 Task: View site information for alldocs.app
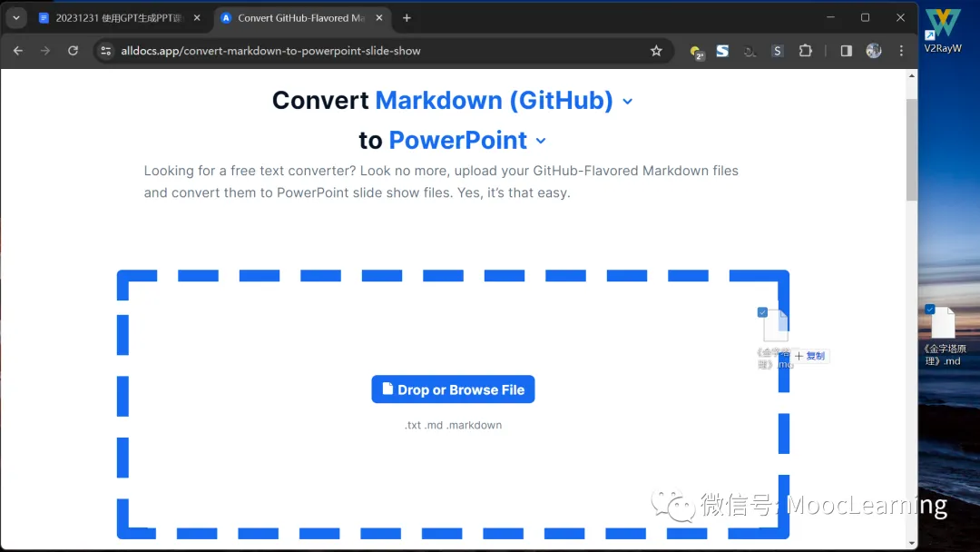[x=106, y=51]
